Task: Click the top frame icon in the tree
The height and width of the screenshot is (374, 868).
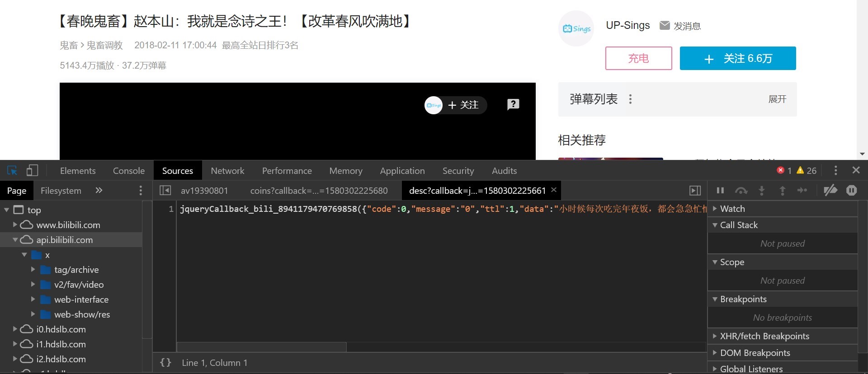Action: pos(19,210)
